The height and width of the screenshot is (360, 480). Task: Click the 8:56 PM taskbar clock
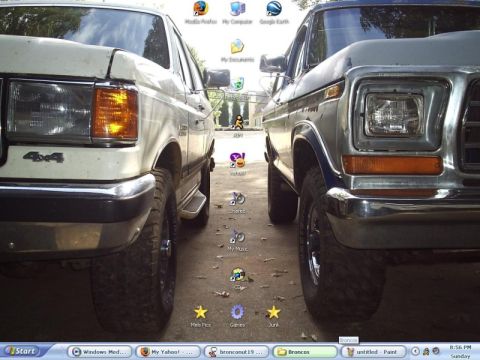(460, 348)
